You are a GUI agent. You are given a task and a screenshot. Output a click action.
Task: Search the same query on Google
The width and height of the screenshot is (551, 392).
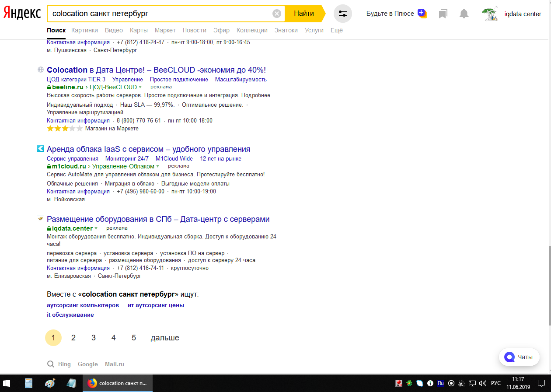[88, 364]
